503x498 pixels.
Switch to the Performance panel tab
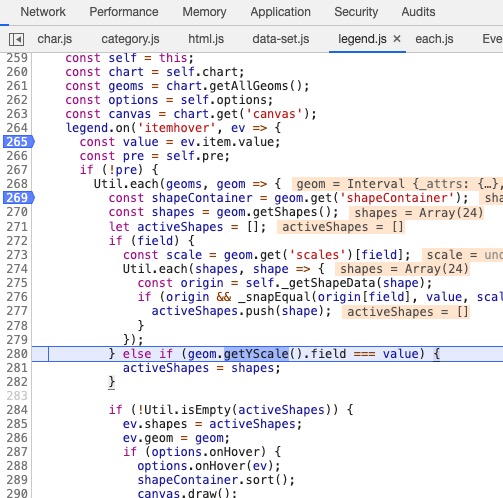click(x=124, y=12)
